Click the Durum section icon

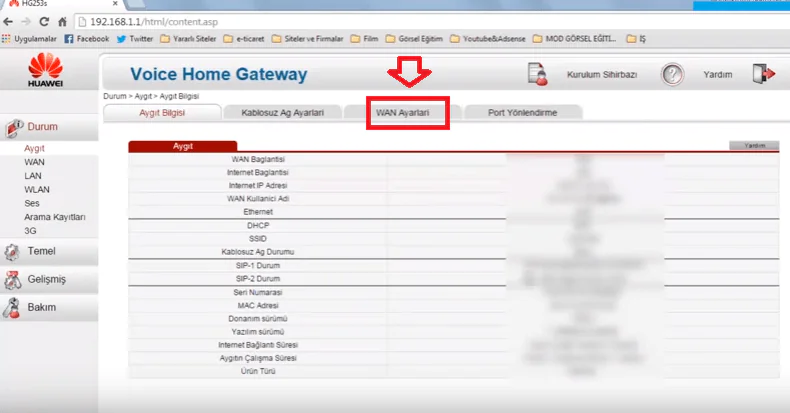14,128
